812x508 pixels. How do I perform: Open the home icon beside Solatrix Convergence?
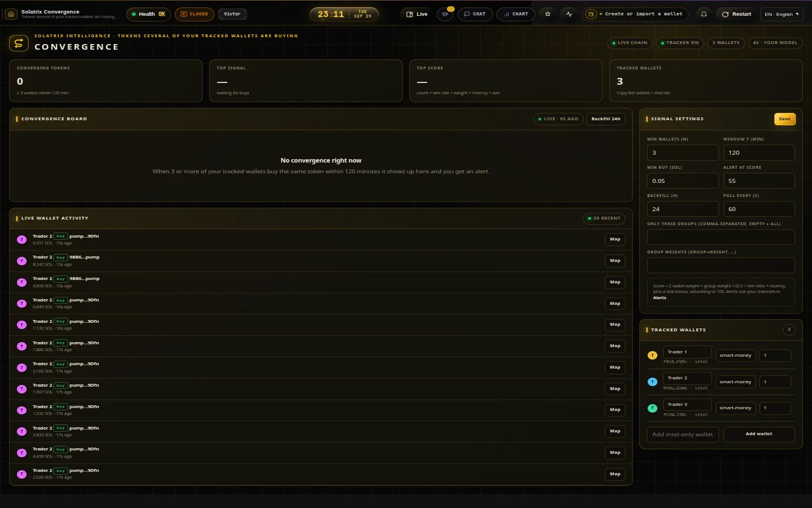point(11,14)
